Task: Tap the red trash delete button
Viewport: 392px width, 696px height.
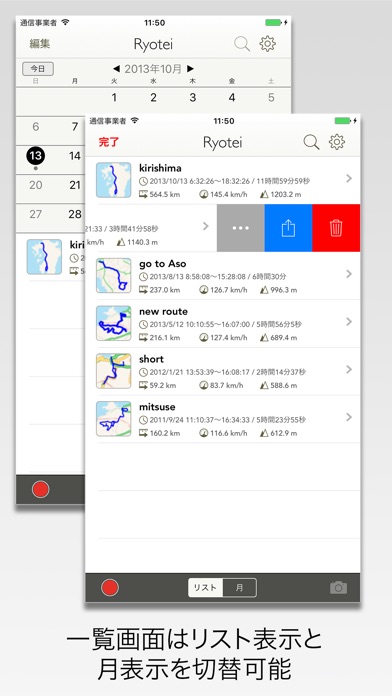Action: point(336,228)
